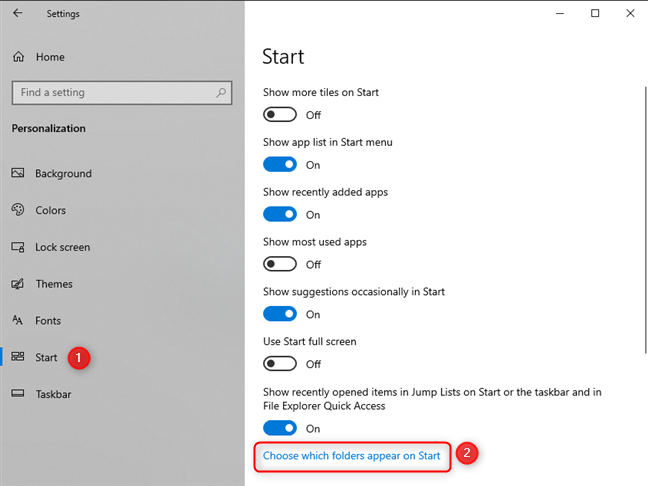
Task: Select the Fonts icon
Action: 18,320
